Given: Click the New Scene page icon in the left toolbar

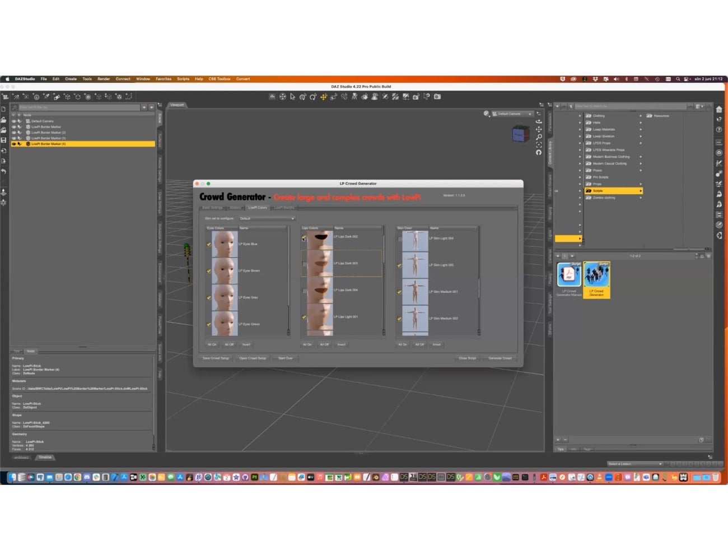Looking at the screenshot, I should coord(4,109).
